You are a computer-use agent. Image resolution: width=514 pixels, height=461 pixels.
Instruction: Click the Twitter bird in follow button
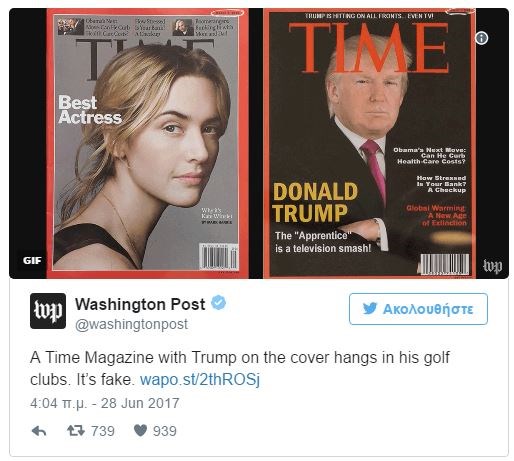pyautogui.click(x=370, y=309)
